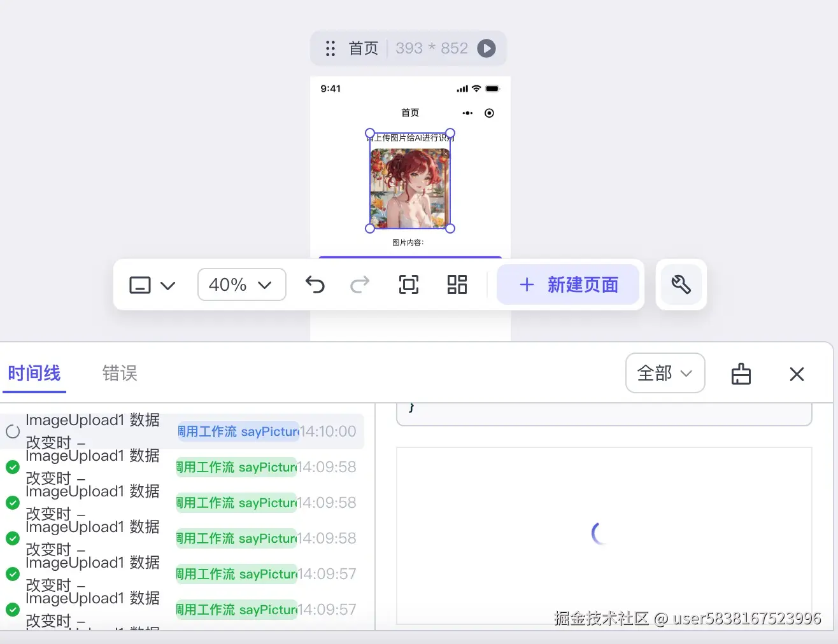Viewport: 838px width, 644px height.
Task: Close the debug panel
Action: coord(797,374)
